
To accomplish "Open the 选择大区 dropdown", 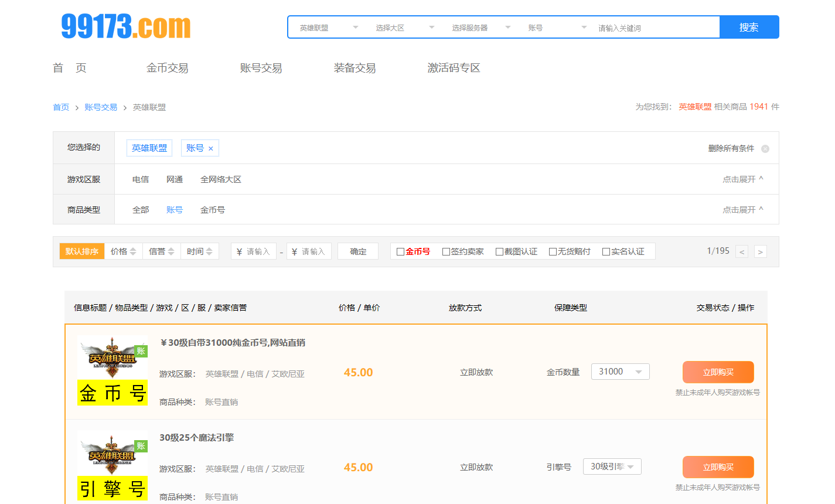I will pyautogui.click(x=404, y=28).
